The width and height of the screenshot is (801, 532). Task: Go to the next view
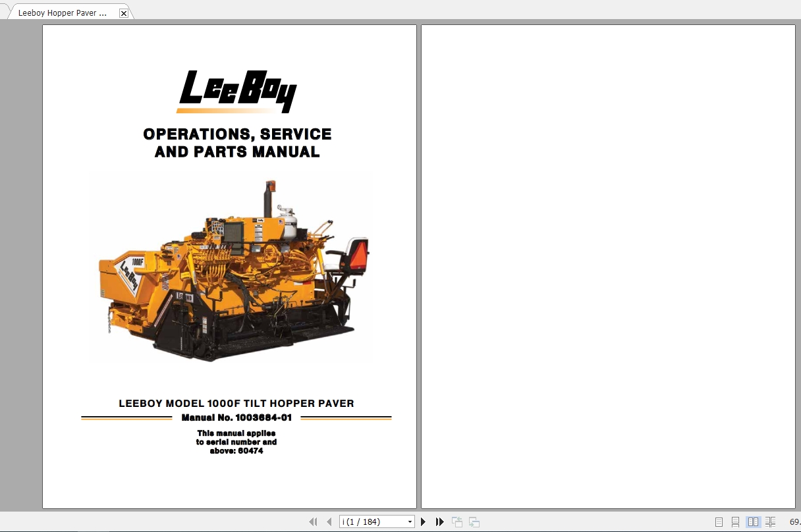[474, 522]
